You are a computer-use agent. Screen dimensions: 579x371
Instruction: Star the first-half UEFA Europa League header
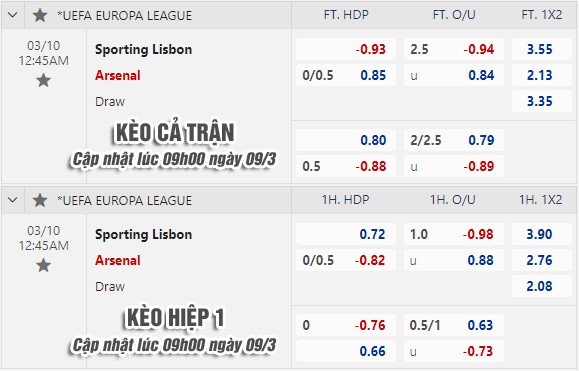point(40,200)
